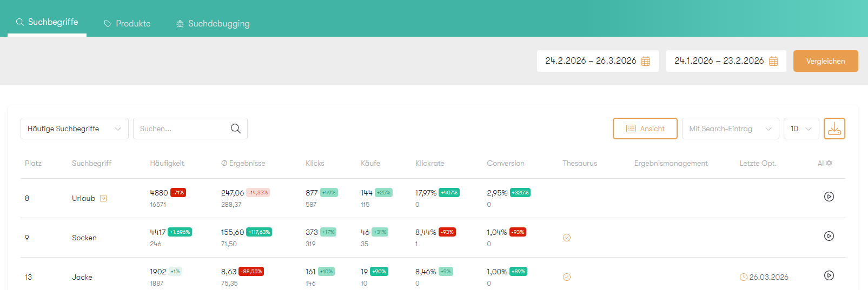
Task: Click the thesaurus check icon for Jacke
Action: coord(567,277)
